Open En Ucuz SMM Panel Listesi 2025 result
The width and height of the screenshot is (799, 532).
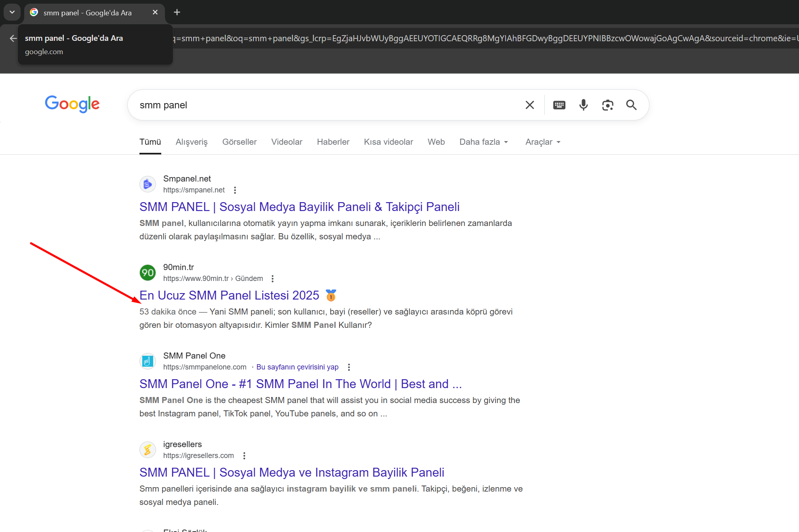[x=238, y=296]
